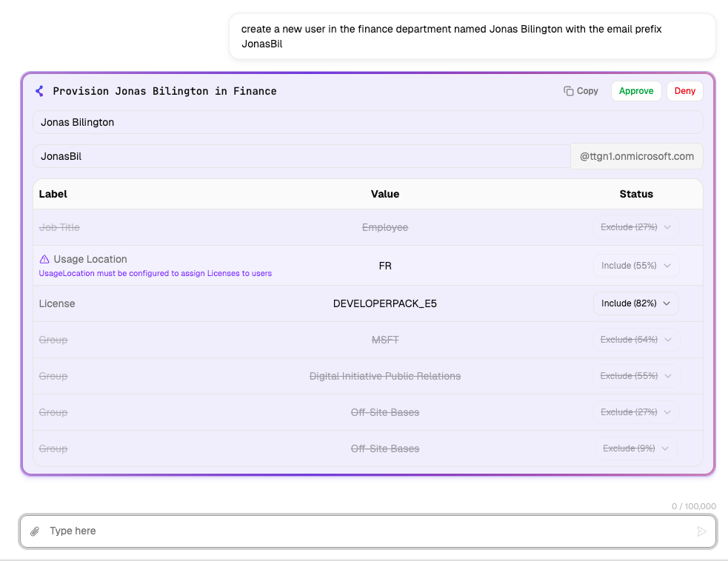Click the Status column header

[636, 194]
